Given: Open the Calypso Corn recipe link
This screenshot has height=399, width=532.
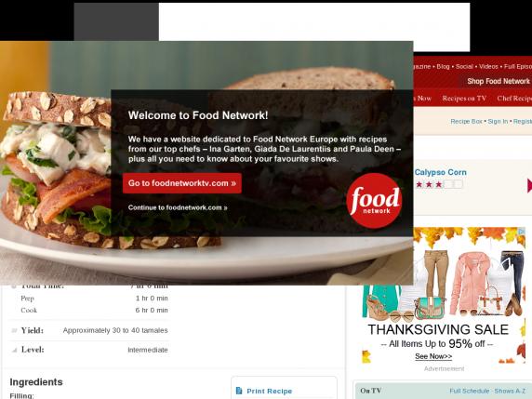Looking at the screenshot, I should pos(441,172).
